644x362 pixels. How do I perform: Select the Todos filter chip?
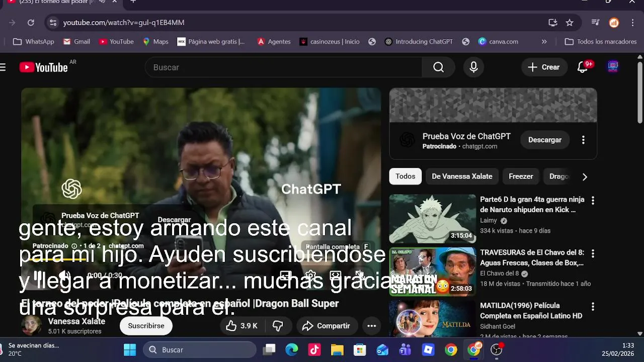pos(406,176)
